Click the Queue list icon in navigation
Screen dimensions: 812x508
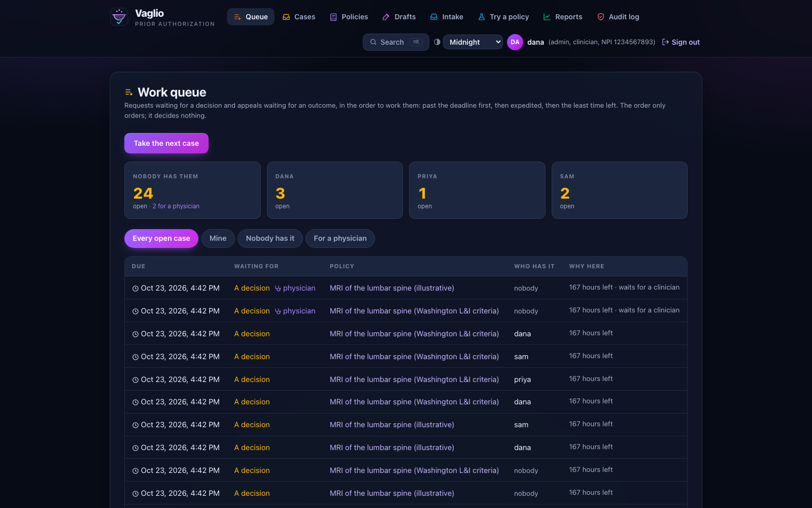[238, 17]
